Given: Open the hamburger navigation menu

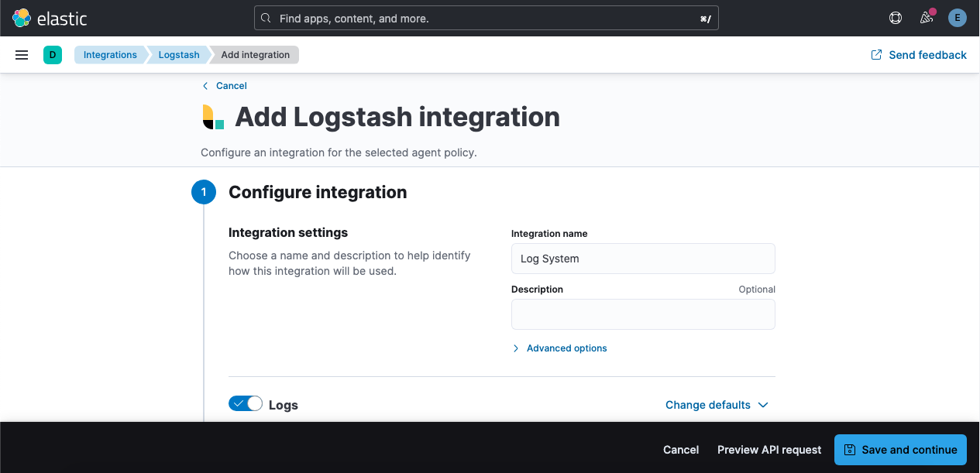Looking at the screenshot, I should [22, 55].
